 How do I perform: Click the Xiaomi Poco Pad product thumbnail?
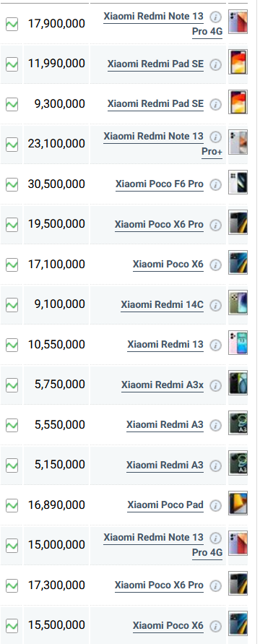[238, 503]
